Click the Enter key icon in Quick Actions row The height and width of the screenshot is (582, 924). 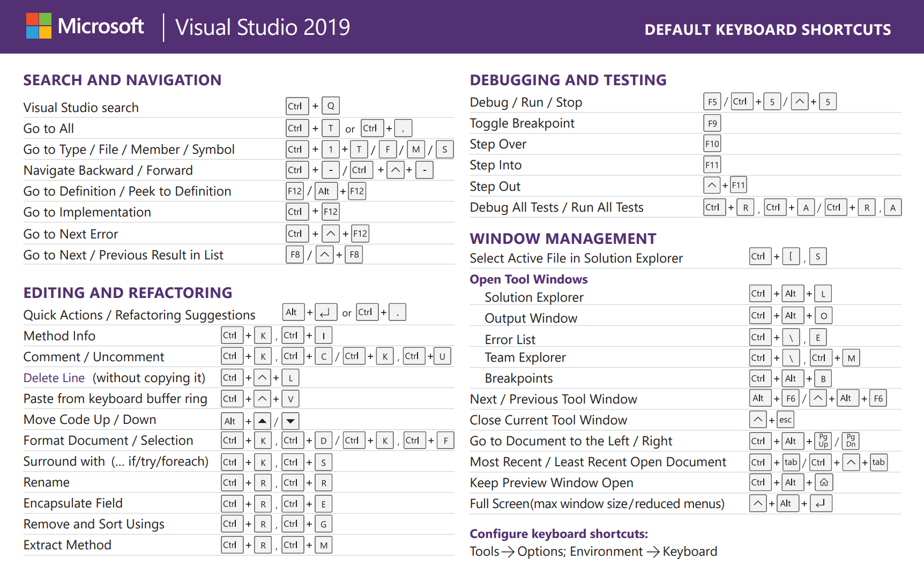tap(326, 312)
